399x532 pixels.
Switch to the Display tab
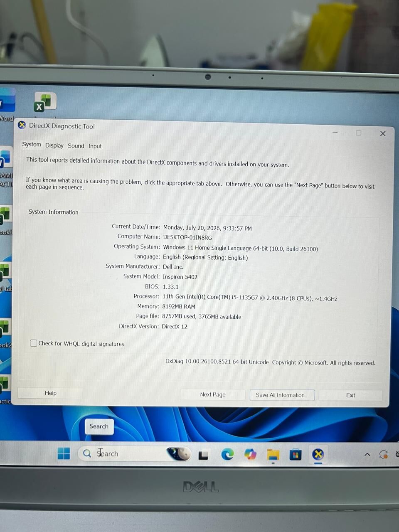(54, 145)
